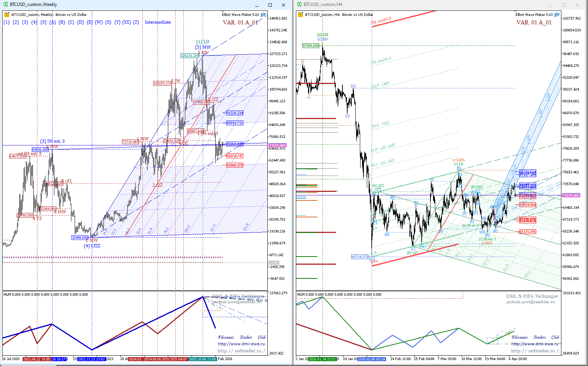This screenshot has width=588, height=366.
Task: Click VAR. 01 A_01 variant label in Weekly chart
Action: tap(240, 23)
